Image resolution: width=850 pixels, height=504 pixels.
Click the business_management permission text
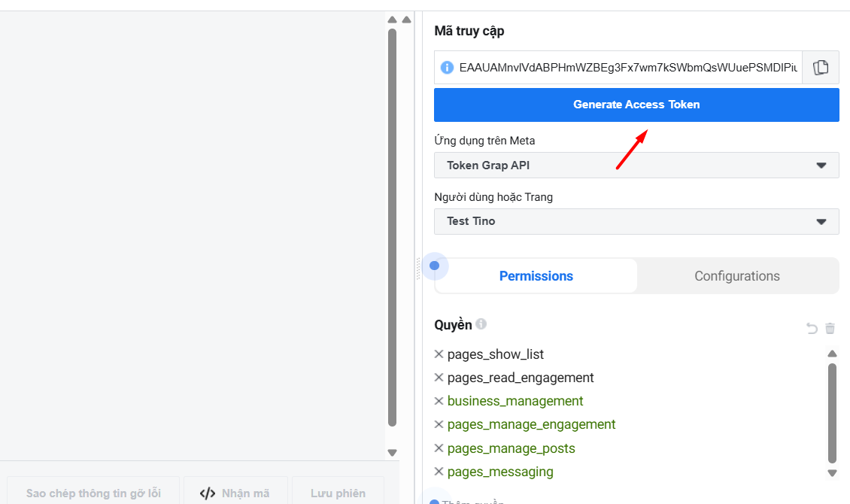(515, 401)
